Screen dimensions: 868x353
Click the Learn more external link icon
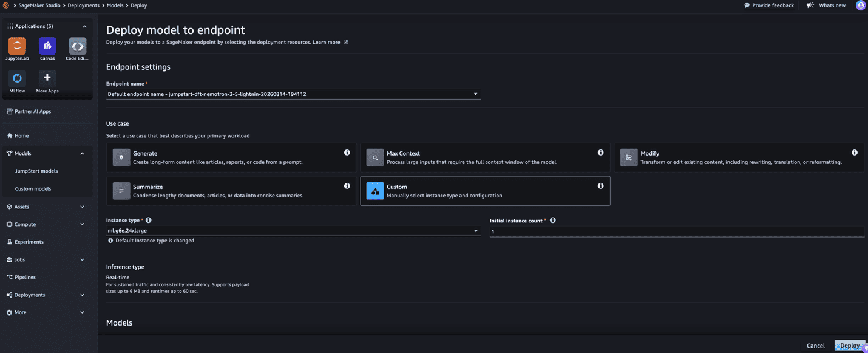tap(346, 43)
